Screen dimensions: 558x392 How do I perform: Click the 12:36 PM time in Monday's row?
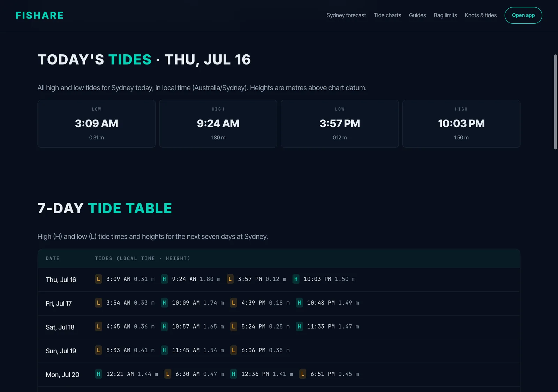pos(255,374)
